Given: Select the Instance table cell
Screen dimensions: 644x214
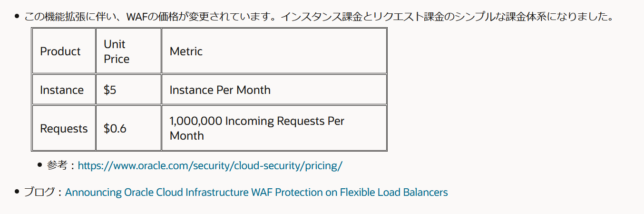Looking at the screenshot, I should (64, 90).
